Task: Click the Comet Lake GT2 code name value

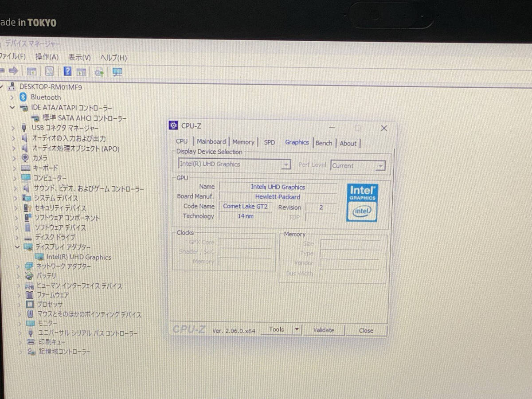Action: (x=246, y=206)
